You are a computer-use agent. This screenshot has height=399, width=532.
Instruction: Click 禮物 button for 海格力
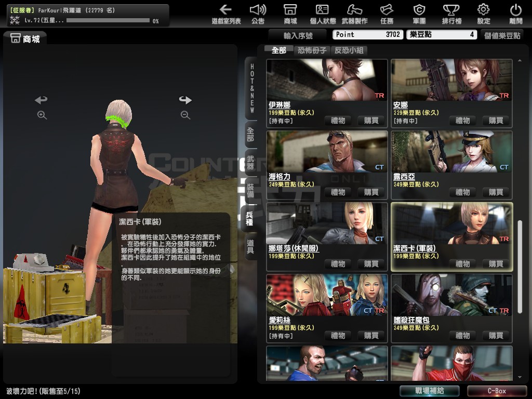[x=338, y=192]
